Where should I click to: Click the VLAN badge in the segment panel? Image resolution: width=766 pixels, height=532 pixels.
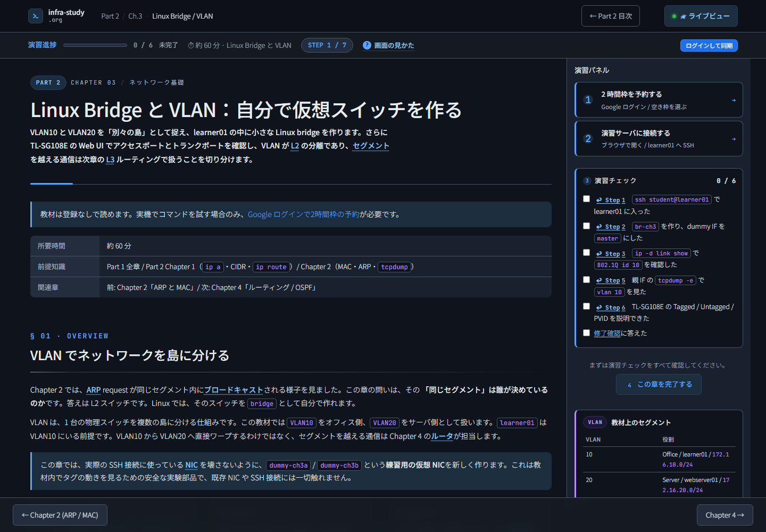click(x=595, y=422)
